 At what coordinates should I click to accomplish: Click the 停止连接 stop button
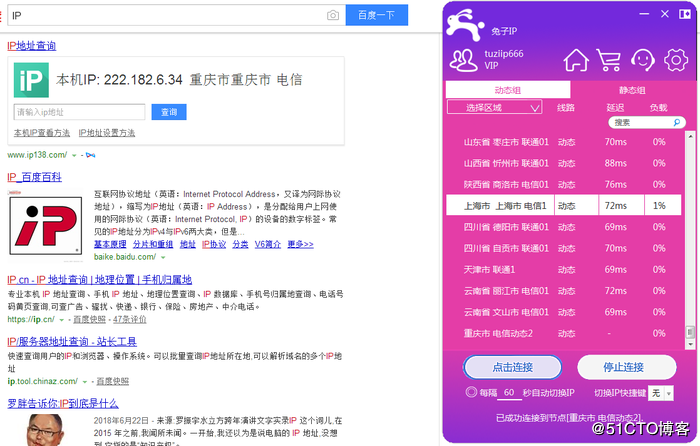tap(627, 367)
